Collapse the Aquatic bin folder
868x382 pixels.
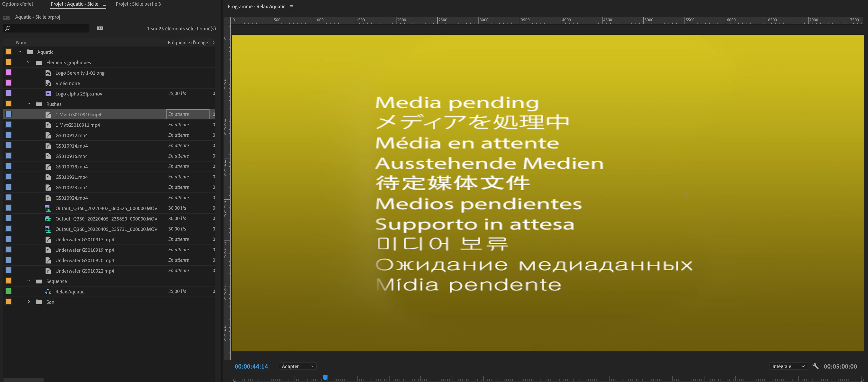click(20, 52)
